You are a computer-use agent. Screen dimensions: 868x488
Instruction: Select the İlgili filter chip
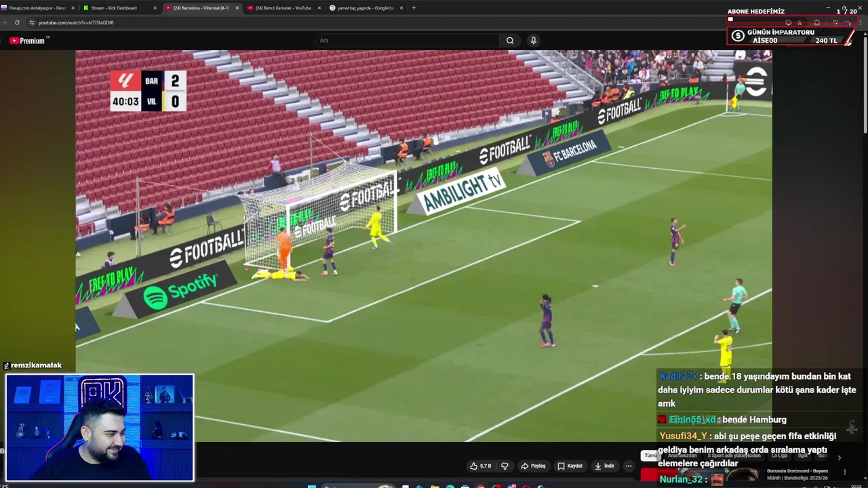(x=802, y=455)
